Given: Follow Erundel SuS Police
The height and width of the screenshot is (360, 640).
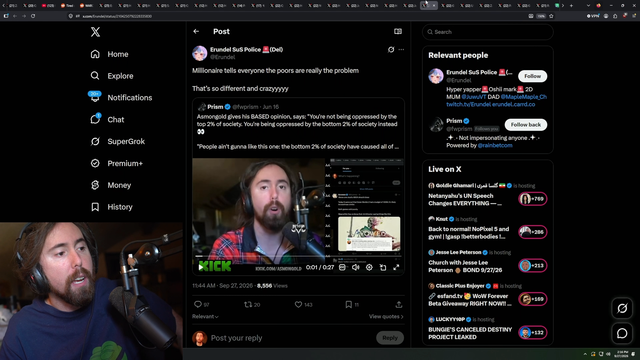Looking at the screenshot, I should coord(533,76).
